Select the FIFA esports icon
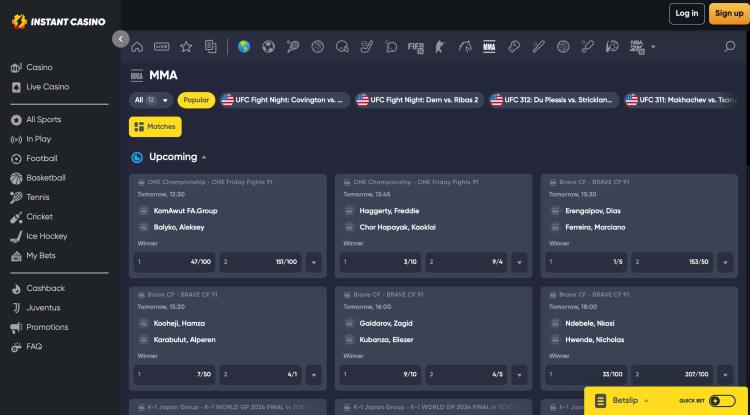The image size is (750, 415). click(x=415, y=47)
